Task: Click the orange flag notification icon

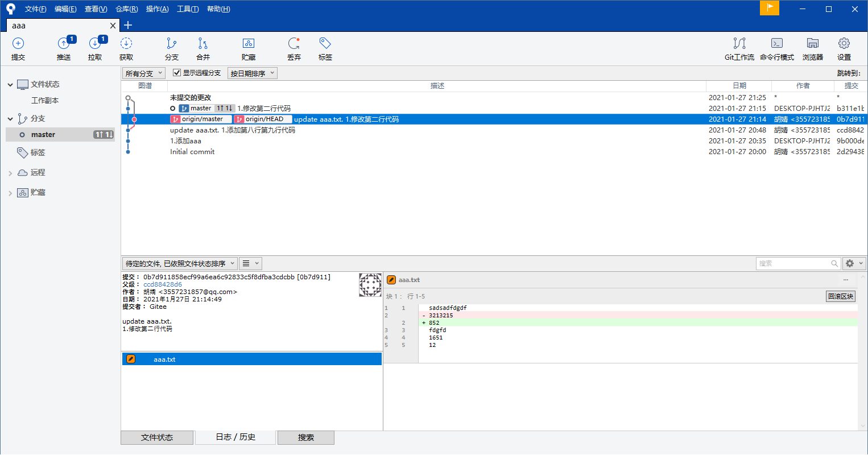Action: (770, 8)
